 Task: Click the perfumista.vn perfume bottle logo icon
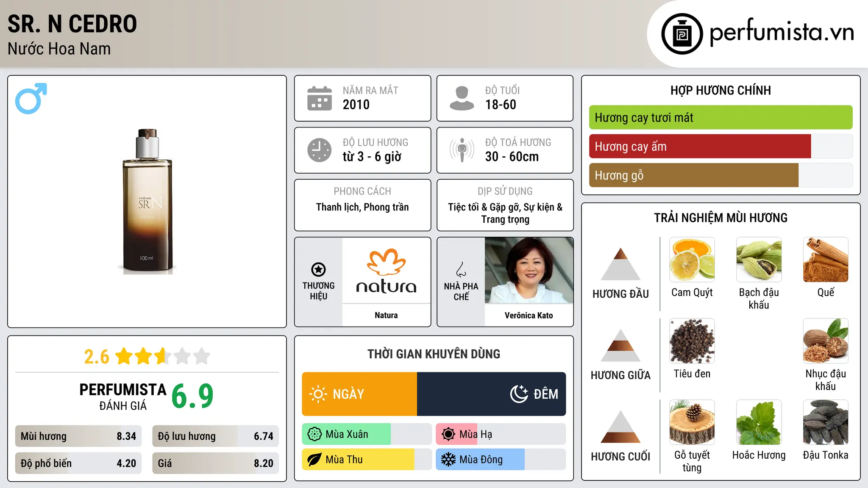click(682, 34)
